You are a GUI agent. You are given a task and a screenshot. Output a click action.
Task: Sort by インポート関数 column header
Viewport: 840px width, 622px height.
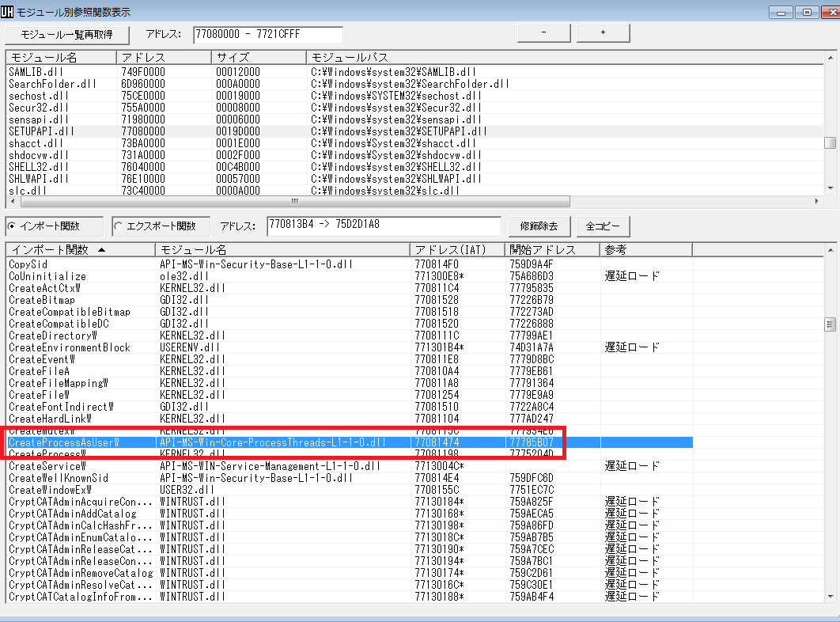[81, 250]
